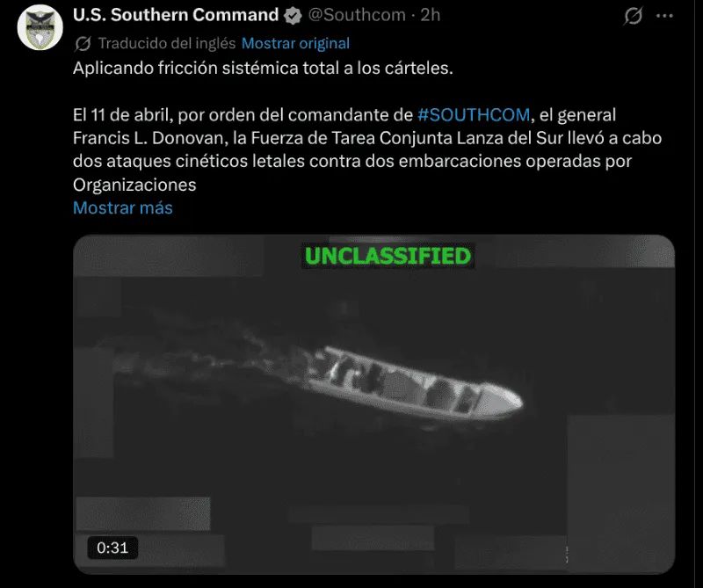703x588 pixels.
Task: Expand the post with Mostrar más
Action: (x=123, y=207)
